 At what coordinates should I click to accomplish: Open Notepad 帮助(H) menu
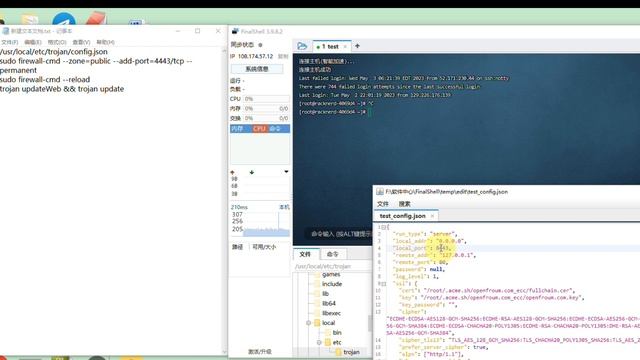[x=106, y=42]
